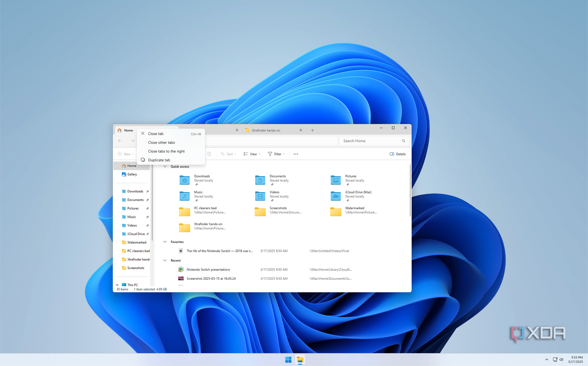Screen dimensions: 588x366
Task: Add a new File Explorer tab
Action: 313,130
